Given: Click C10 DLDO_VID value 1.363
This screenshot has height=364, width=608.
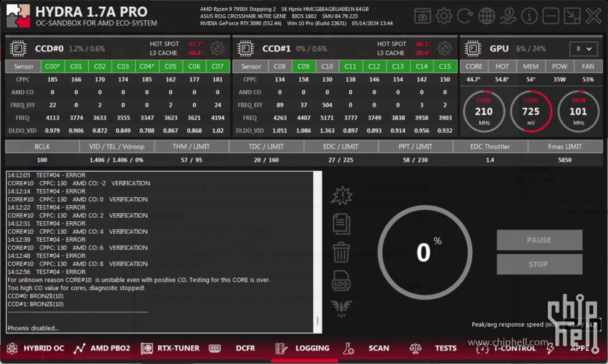Looking at the screenshot, I should 327,131.
